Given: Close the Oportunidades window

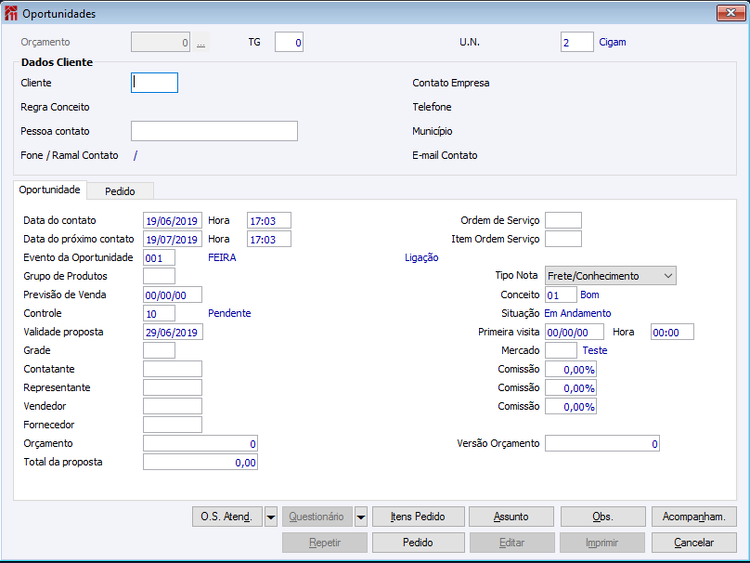Looking at the screenshot, I should pos(730,13).
